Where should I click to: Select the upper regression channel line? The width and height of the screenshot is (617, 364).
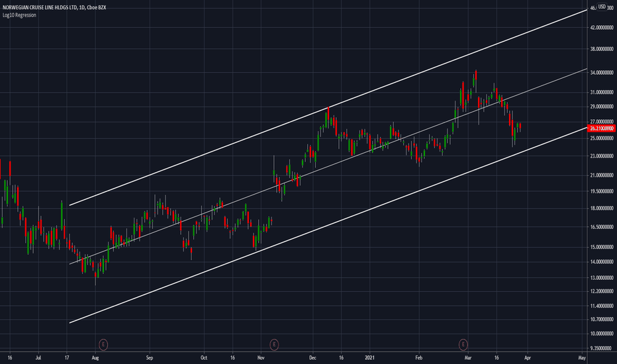pyautogui.click(x=328, y=107)
